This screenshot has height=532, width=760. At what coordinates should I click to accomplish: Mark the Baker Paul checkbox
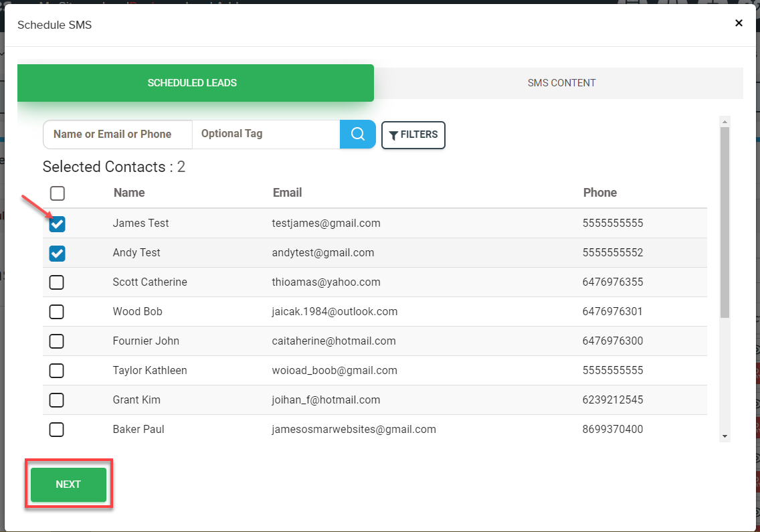(57, 430)
